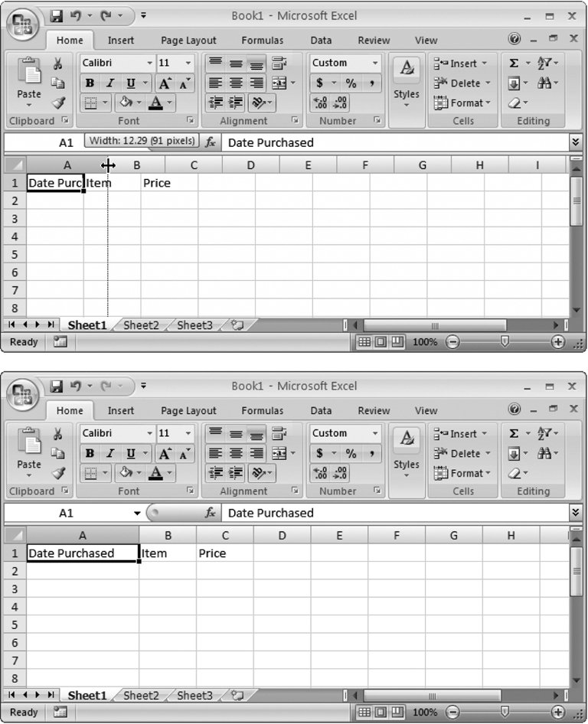Click the Cut scissors icon in top window

pos(57,64)
